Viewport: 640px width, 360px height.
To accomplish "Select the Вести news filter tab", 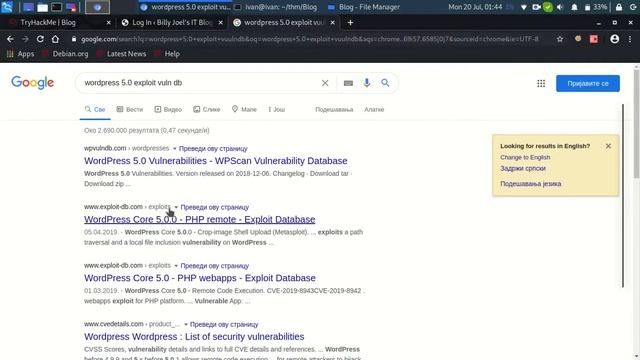I will (130, 109).
